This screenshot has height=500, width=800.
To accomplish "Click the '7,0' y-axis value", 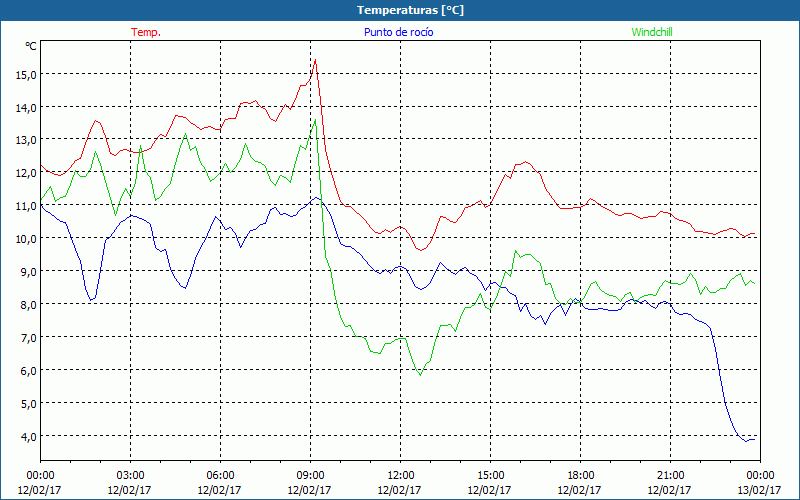I will click(29, 338).
